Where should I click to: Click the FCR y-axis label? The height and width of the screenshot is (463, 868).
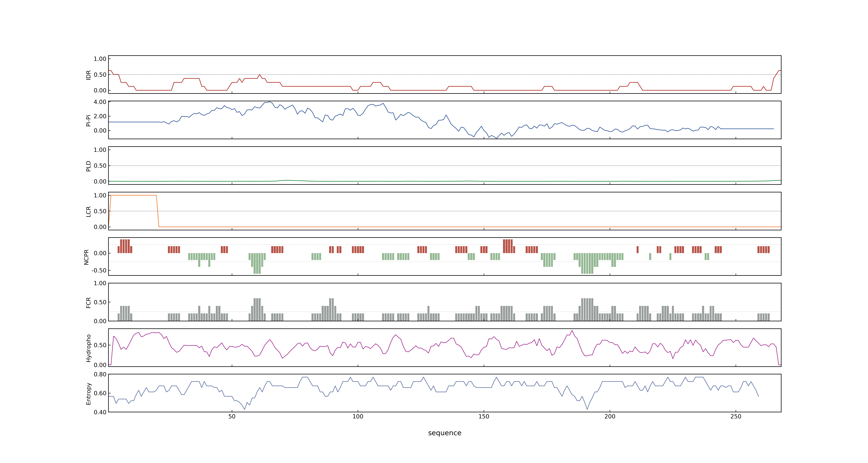tap(88, 302)
